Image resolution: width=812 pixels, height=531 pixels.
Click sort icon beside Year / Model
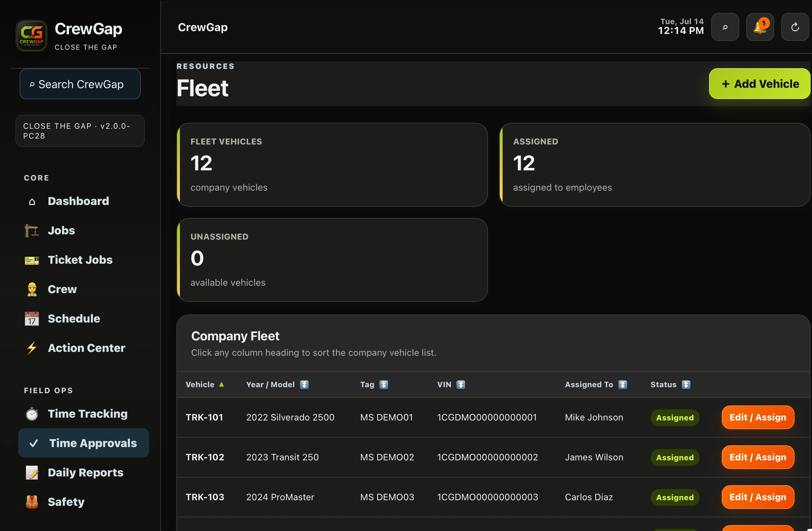tap(304, 385)
